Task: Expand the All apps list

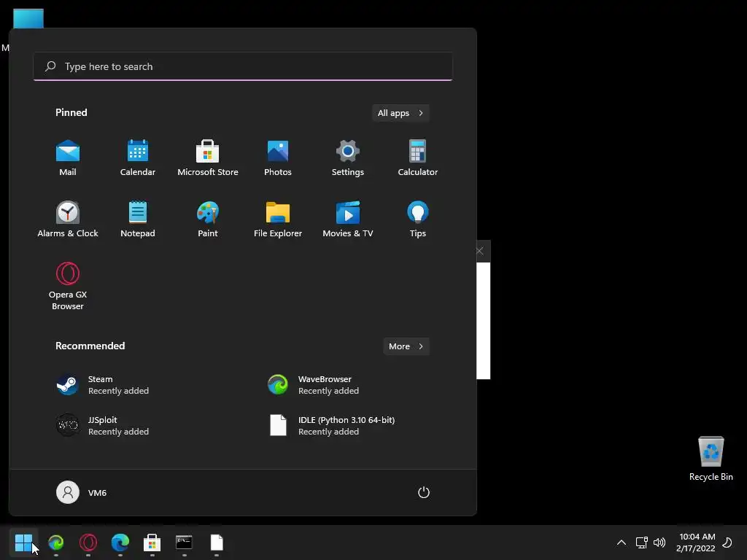Action: pyautogui.click(x=400, y=113)
